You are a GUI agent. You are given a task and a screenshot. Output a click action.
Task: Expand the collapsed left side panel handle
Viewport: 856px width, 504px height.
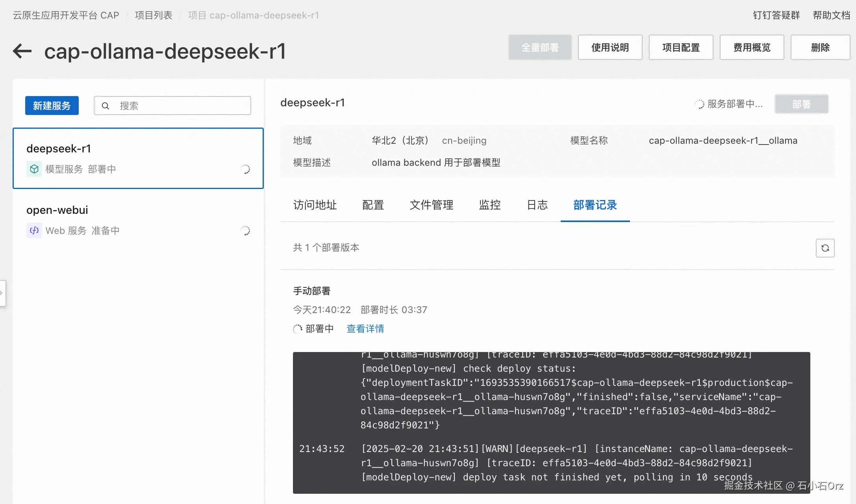click(2, 293)
